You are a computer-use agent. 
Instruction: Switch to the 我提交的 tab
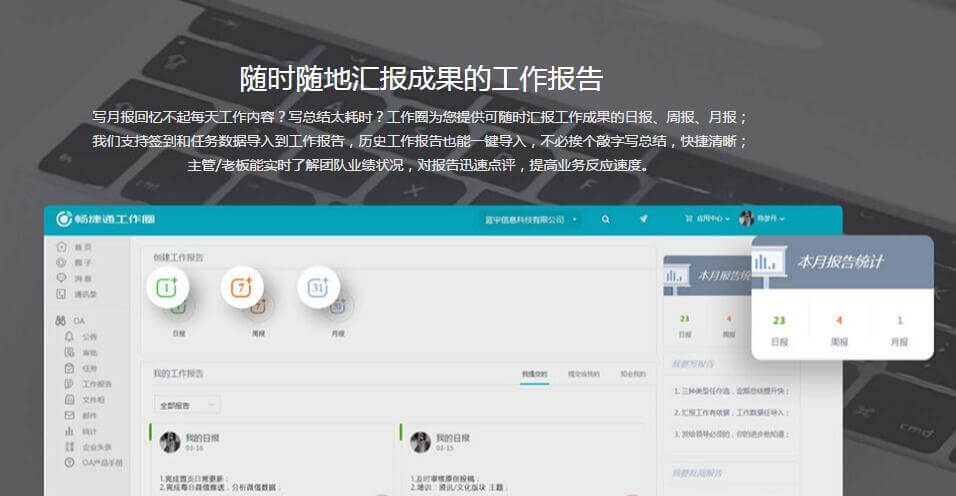click(534, 374)
